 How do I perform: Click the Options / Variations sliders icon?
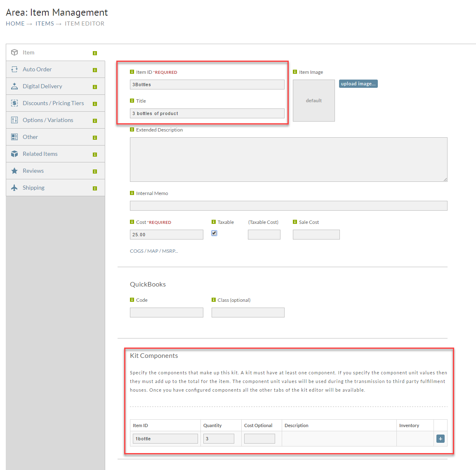(14, 120)
